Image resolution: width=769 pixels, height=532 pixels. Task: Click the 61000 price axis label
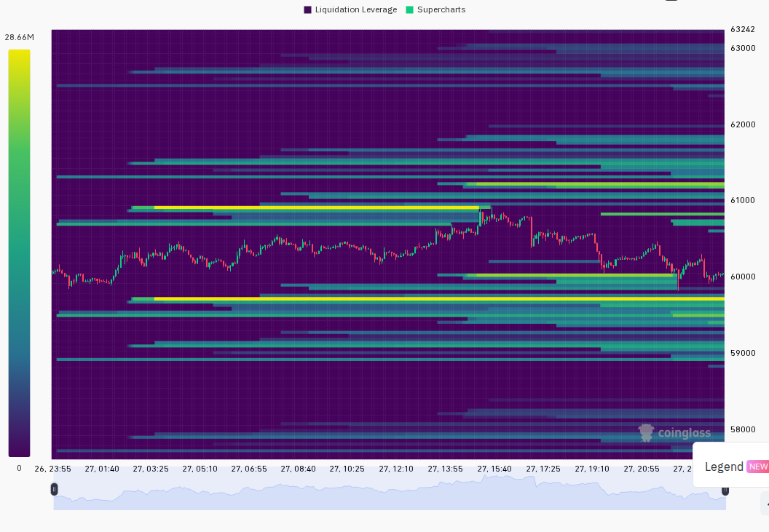click(x=743, y=200)
